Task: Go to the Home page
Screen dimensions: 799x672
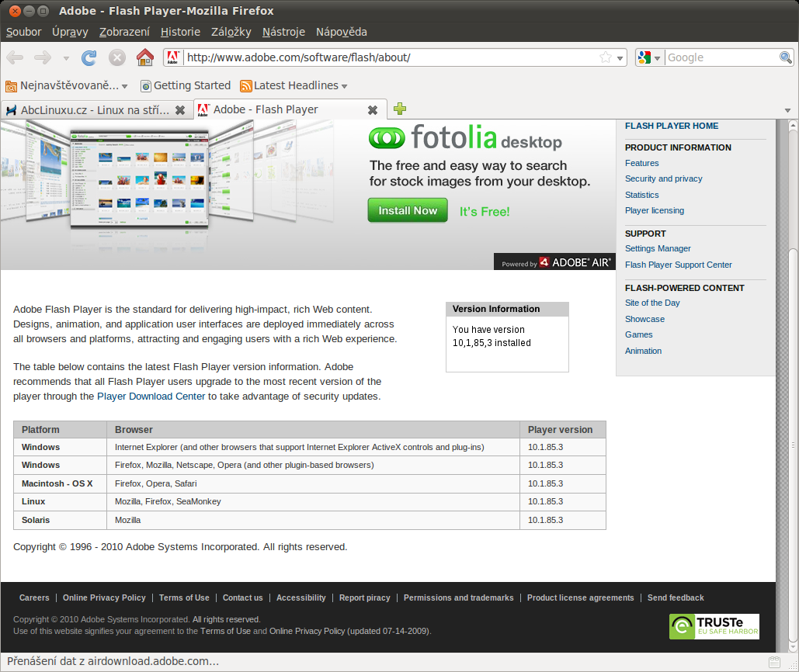Action: pyautogui.click(x=145, y=57)
